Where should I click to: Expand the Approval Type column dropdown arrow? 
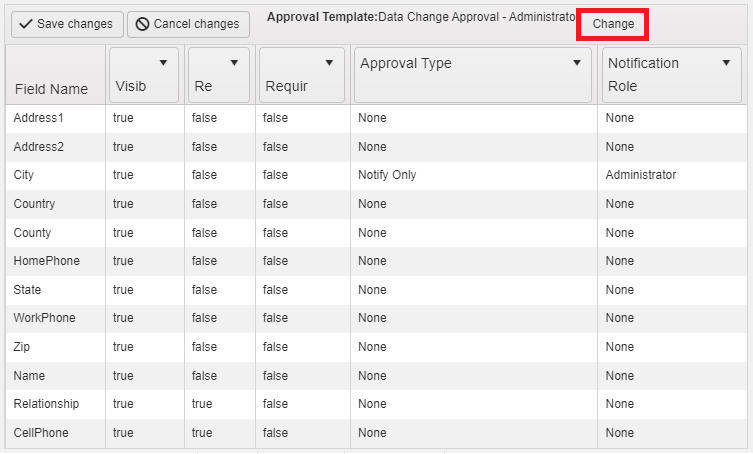(577, 63)
